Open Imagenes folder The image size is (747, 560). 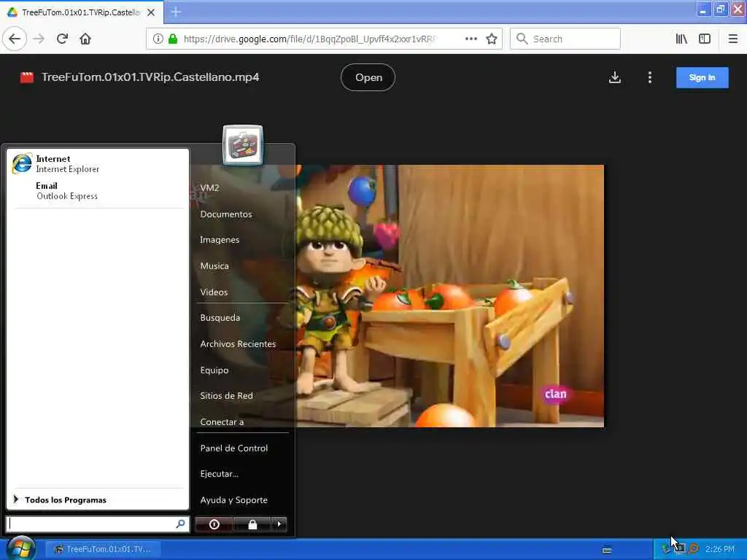[220, 239]
